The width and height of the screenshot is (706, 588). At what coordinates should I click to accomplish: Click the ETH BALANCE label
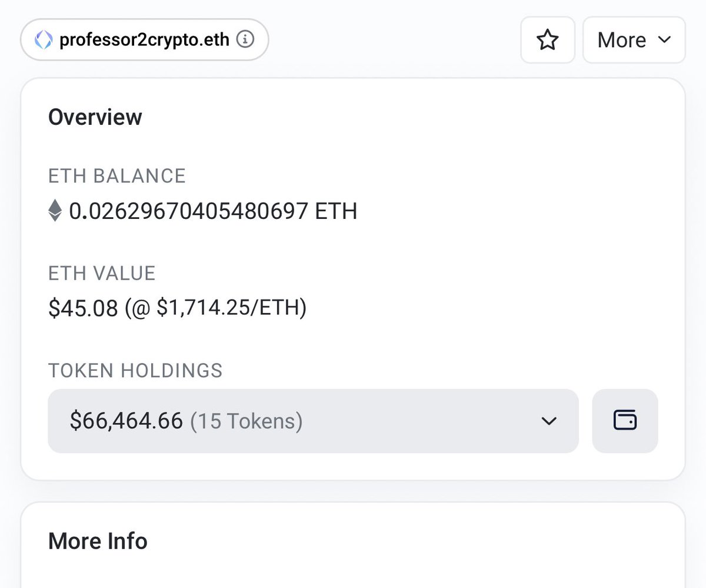point(117,176)
